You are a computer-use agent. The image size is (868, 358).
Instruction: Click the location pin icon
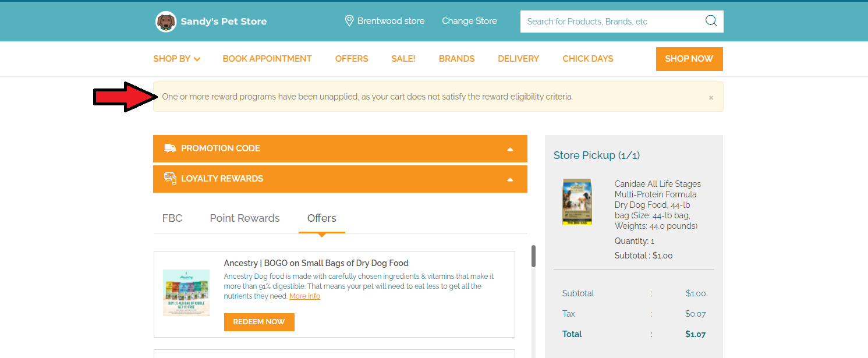pyautogui.click(x=349, y=21)
